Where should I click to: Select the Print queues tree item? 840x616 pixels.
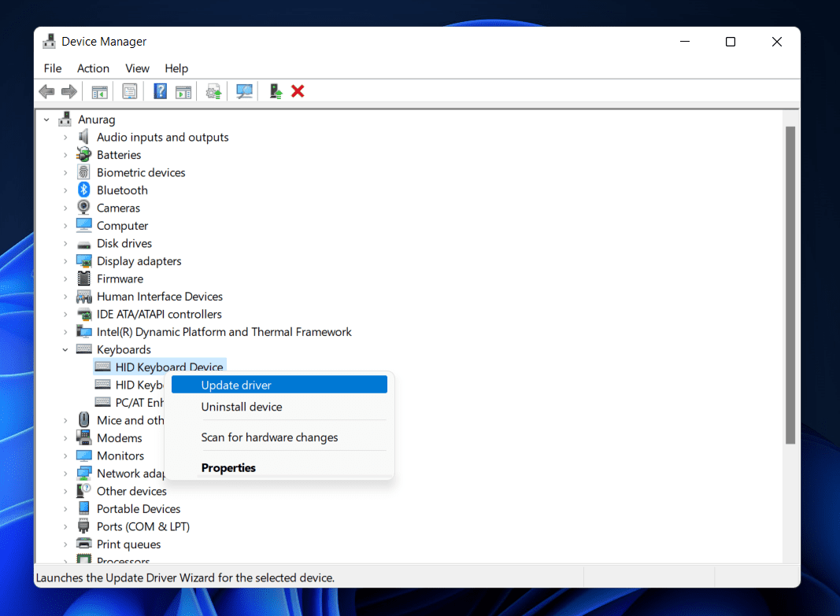click(x=128, y=544)
